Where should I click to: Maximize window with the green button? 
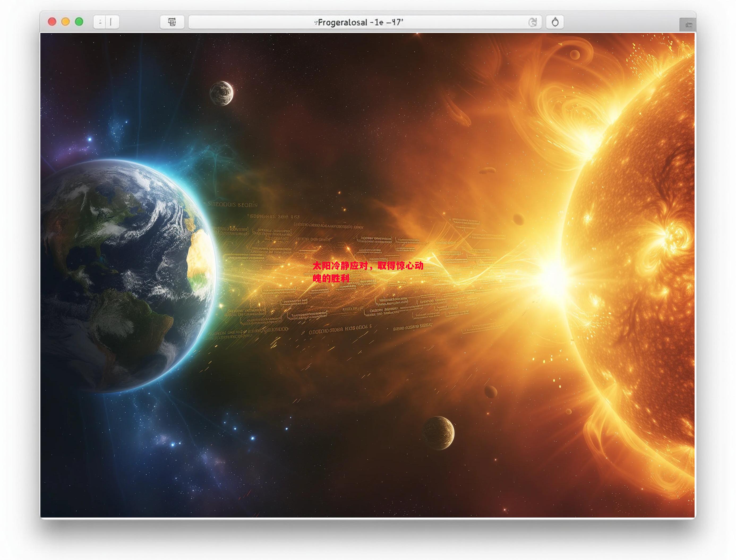coord(79,22)
